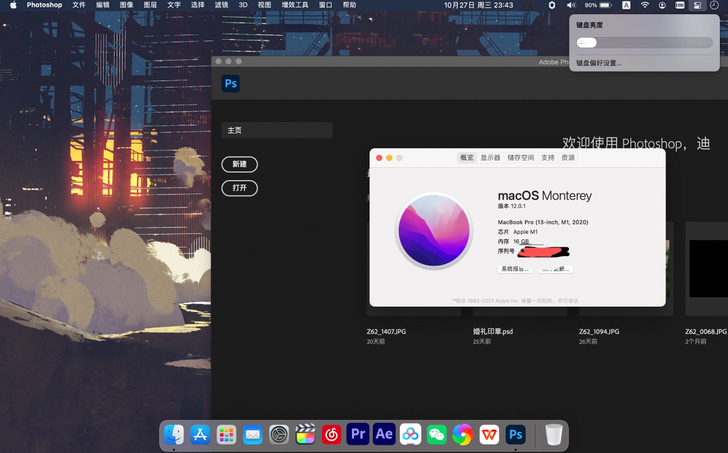The image size is (728, 453).
Task: Open the 增效工具 menu
Action: 295,5
